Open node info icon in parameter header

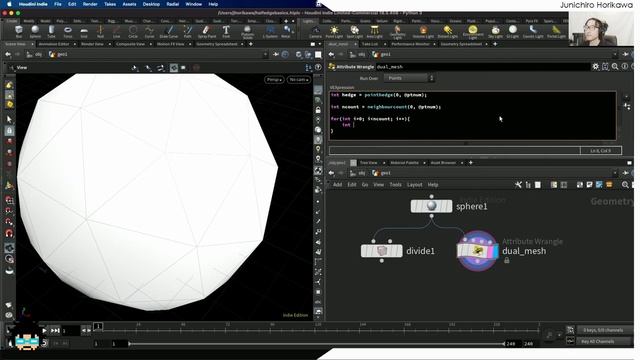click(x=625, y=67)
